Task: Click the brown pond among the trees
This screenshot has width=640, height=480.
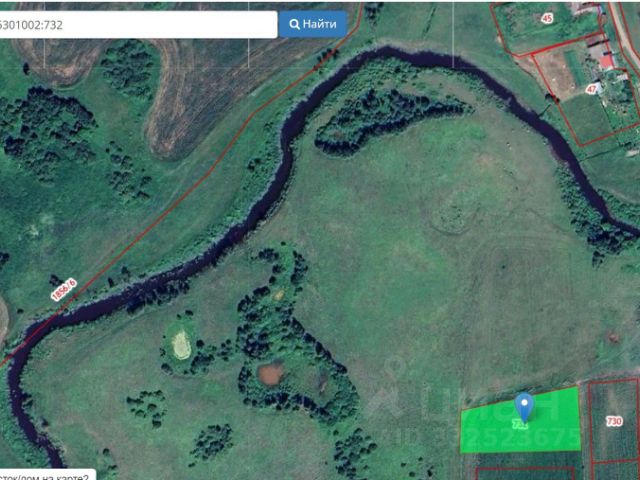Action: pyautogui.click(x=271, y=374)
